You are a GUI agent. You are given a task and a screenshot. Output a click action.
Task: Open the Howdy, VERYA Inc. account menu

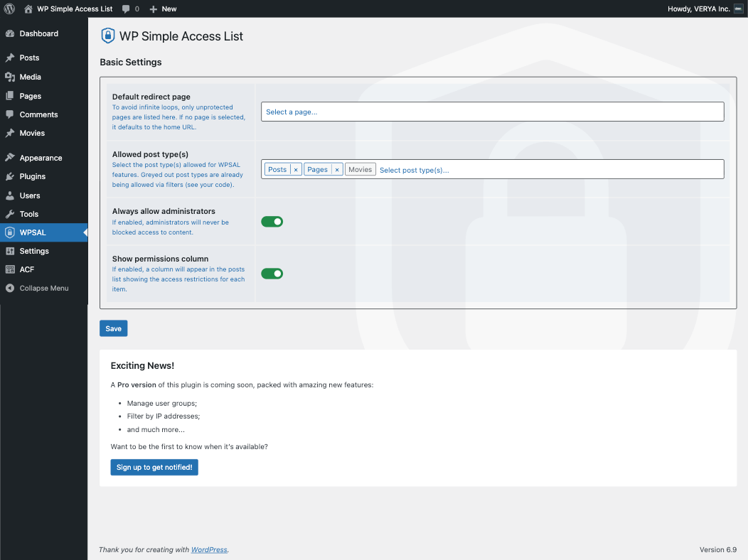coord(704,9)
